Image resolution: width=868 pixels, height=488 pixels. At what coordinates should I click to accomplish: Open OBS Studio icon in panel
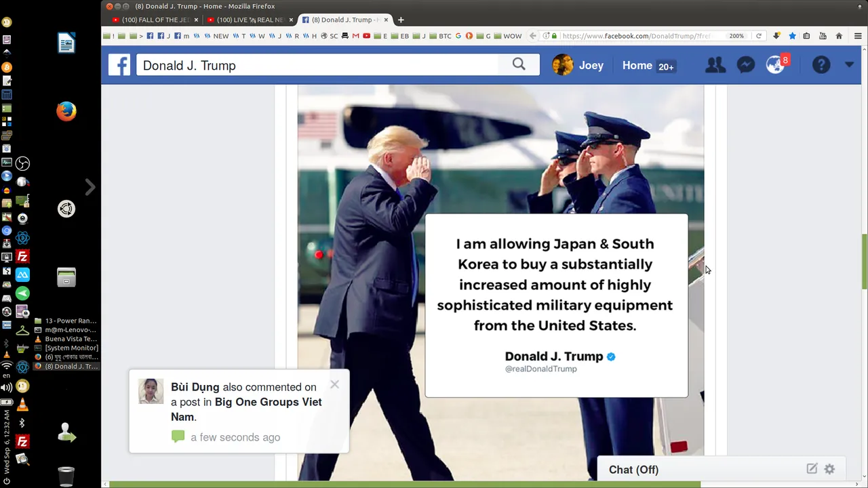pos(22,163)
